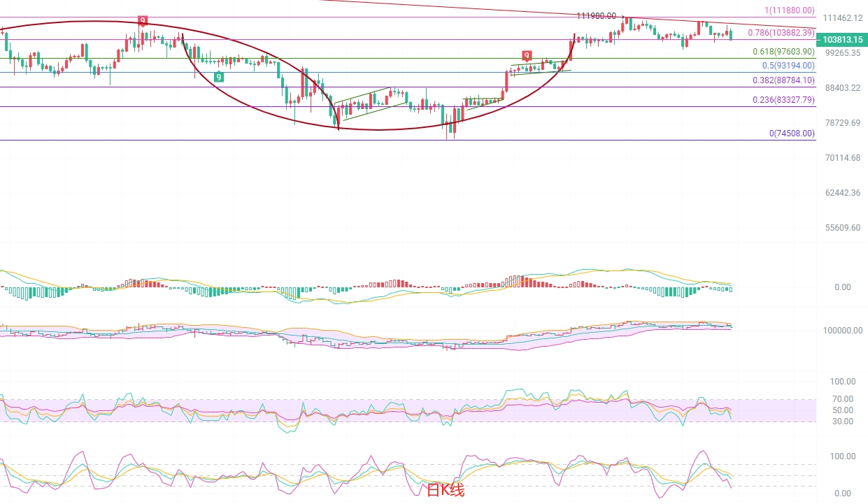This screenshot has width=868, height=504.
Task: Click the 0.786(103882.39) Fibonacci label
Action: click(x=781, y=32)
